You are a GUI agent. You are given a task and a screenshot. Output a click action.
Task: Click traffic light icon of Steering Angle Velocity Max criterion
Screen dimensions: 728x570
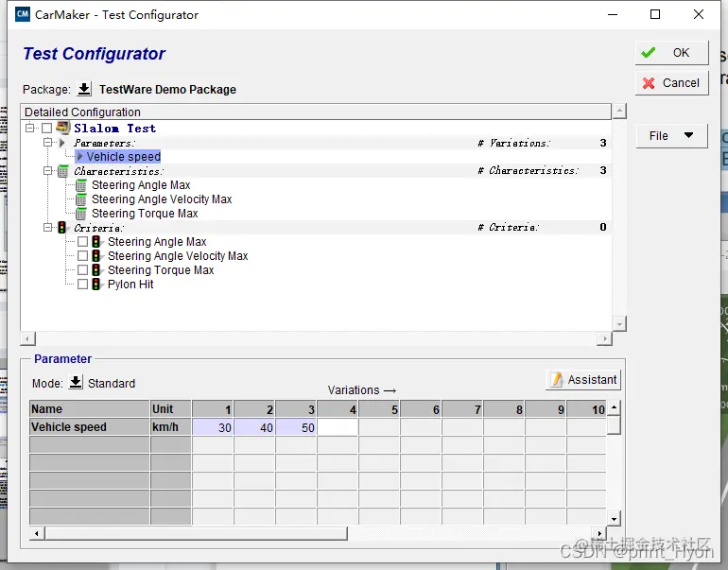(96, 256)
